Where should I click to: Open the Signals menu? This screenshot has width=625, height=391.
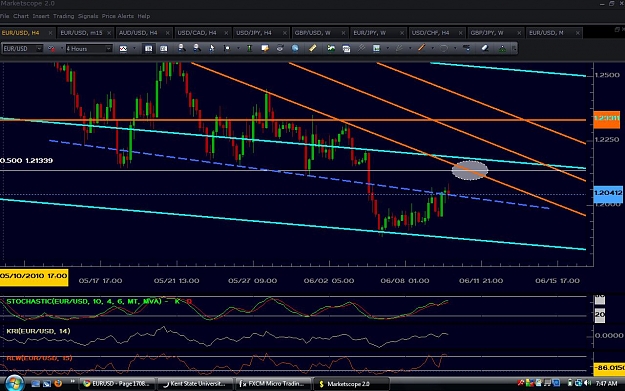[88, 16]
